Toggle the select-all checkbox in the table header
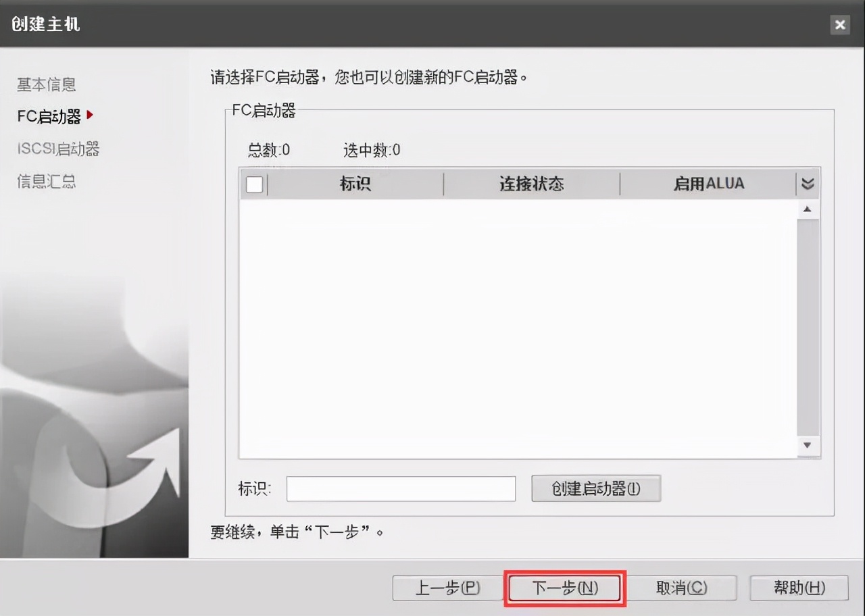Screen dimensions: 865x616 point(253,183)
